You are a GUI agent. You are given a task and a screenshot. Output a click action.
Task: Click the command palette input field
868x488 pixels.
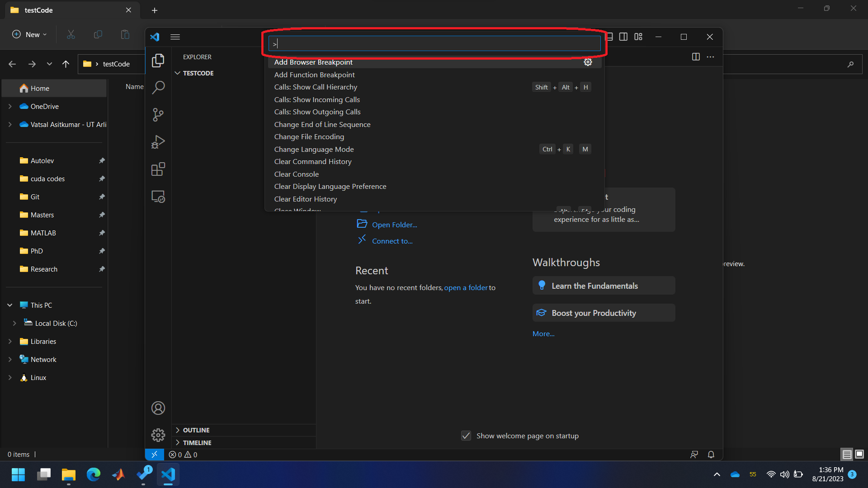[x=434, y=43]
